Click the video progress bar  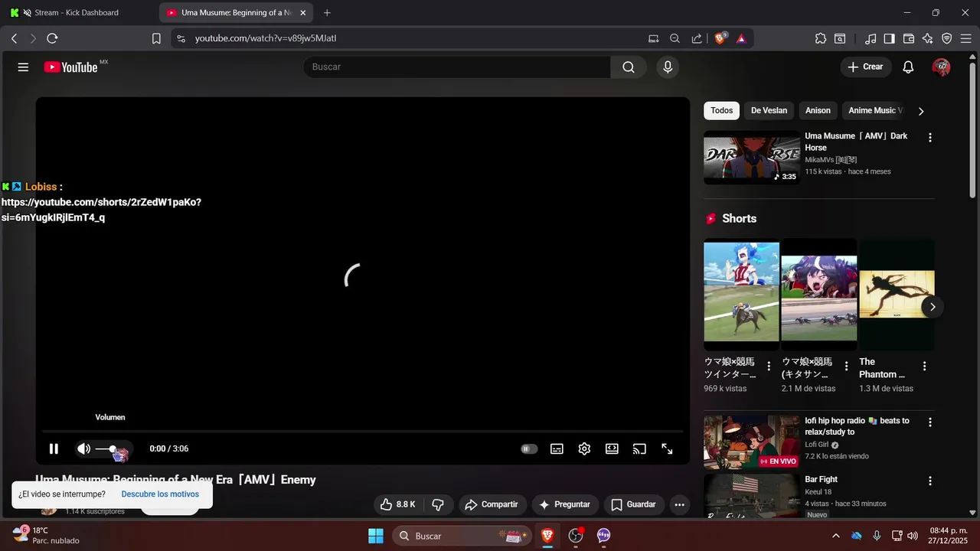(x=362, y=432)
